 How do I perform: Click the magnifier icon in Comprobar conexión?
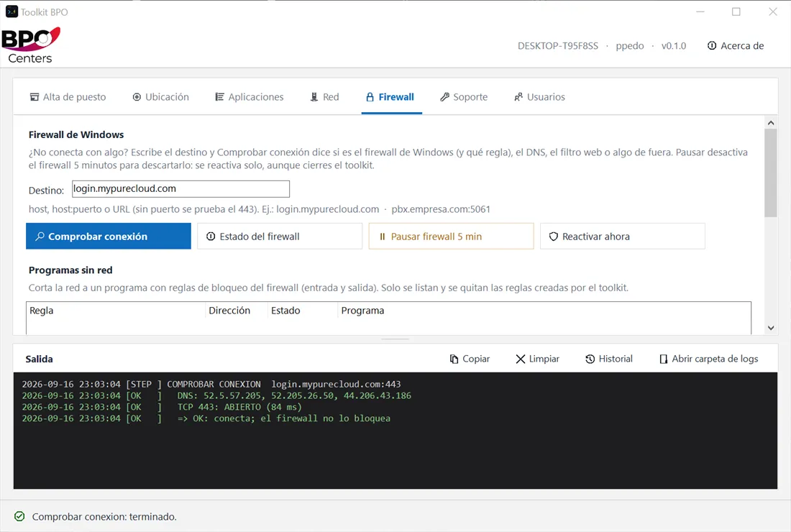click(x=40, y=236)
